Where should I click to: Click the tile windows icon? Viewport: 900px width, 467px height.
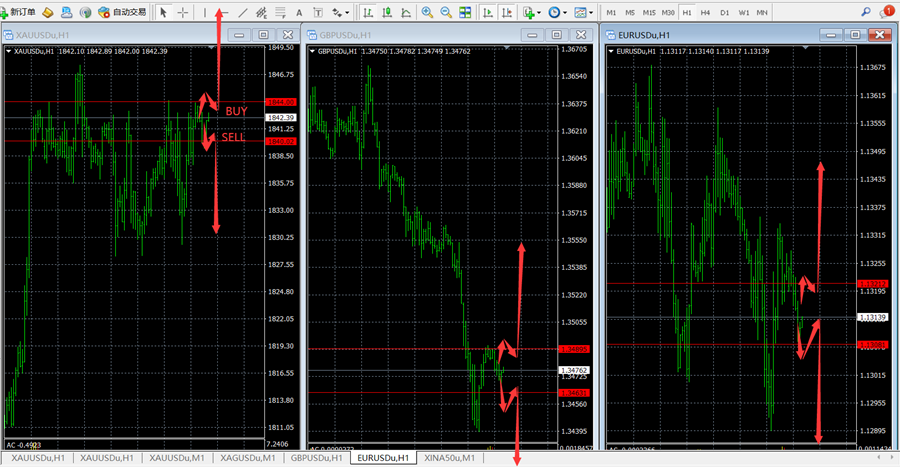(465, 12)
